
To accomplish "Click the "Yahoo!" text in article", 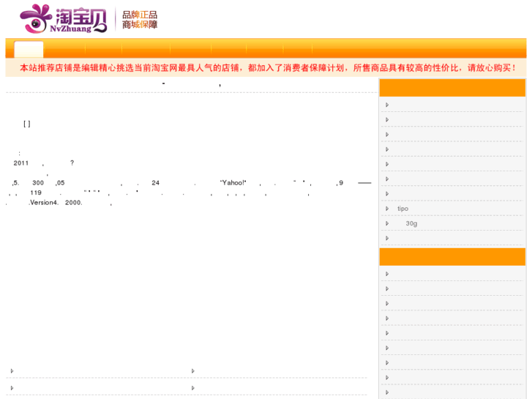I will tap(233, 183).
